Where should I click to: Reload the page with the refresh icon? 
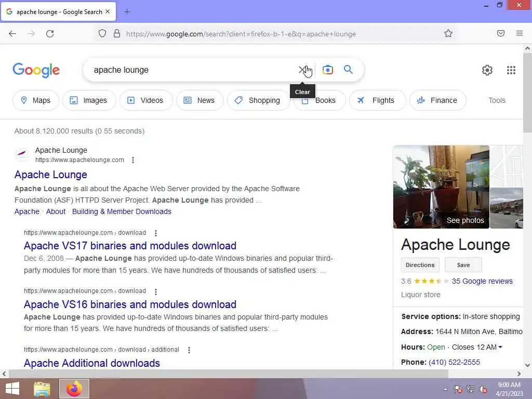coord(50,34)
